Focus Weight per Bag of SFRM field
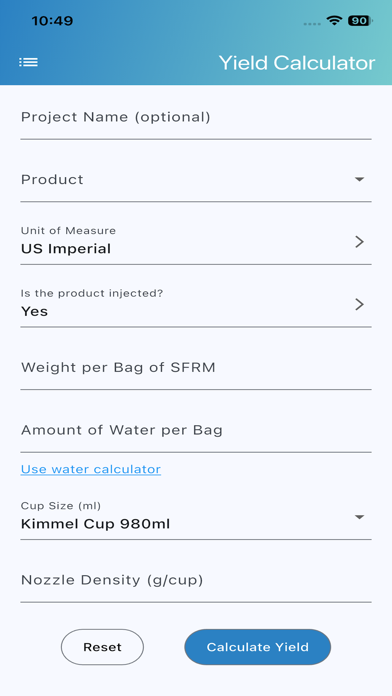392x696 pixels. tap(196, 369)
